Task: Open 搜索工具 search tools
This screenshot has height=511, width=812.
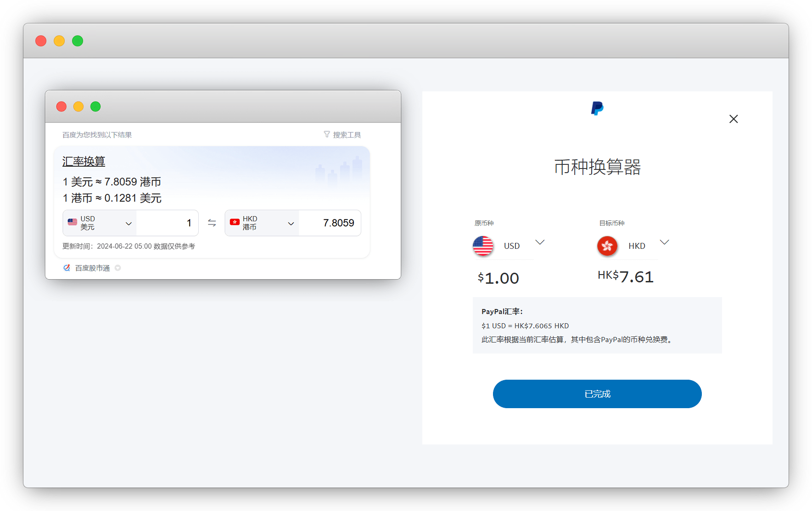Action: pos(347,135)
